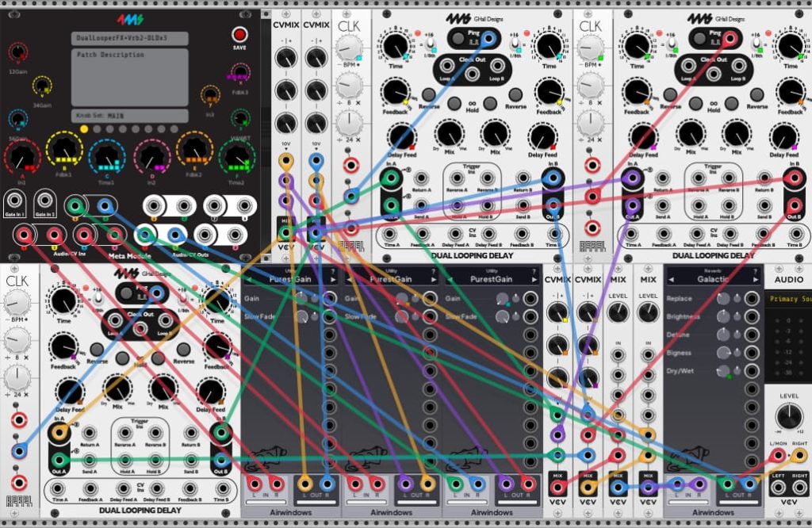Image resolution: width=812 pixels, height=528 pixels.
Task: Open effect selector on the first PurestGain title
Action: coord(290,280)
